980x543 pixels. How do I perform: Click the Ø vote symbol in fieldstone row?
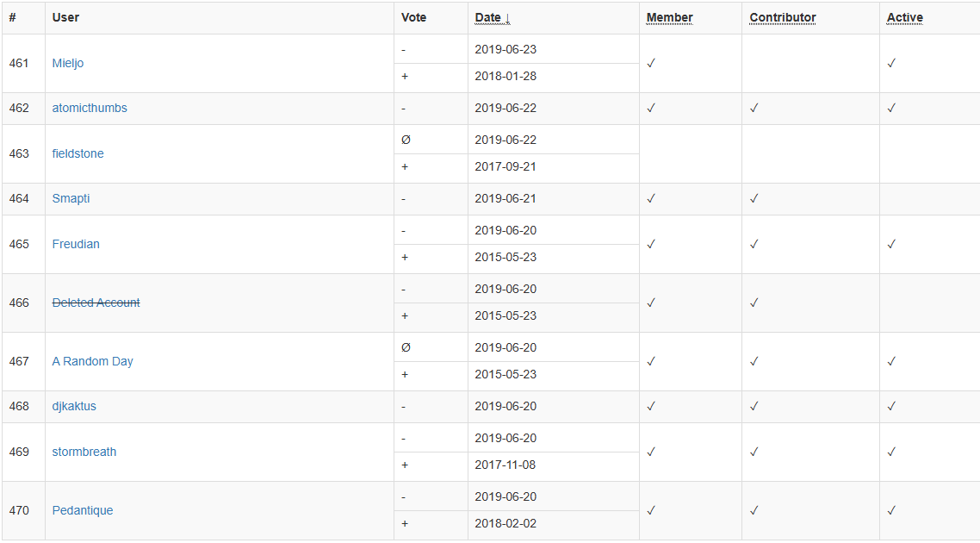406,140
